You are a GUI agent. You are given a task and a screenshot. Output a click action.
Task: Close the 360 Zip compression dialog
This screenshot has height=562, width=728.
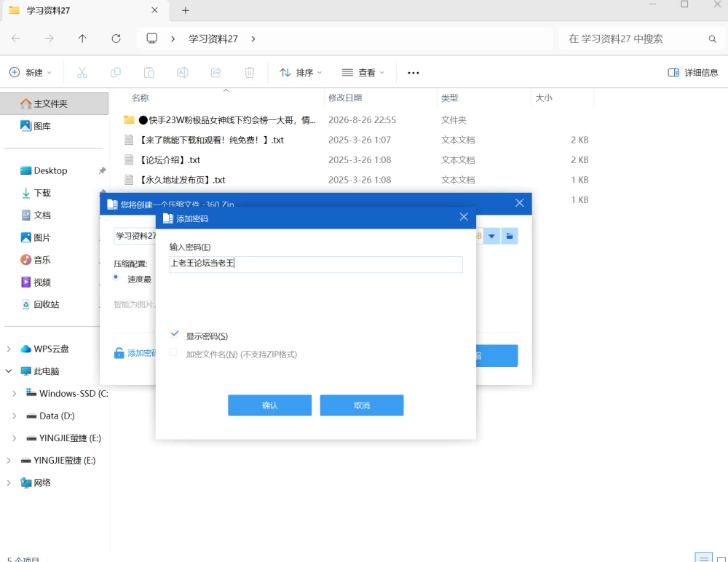520,203
